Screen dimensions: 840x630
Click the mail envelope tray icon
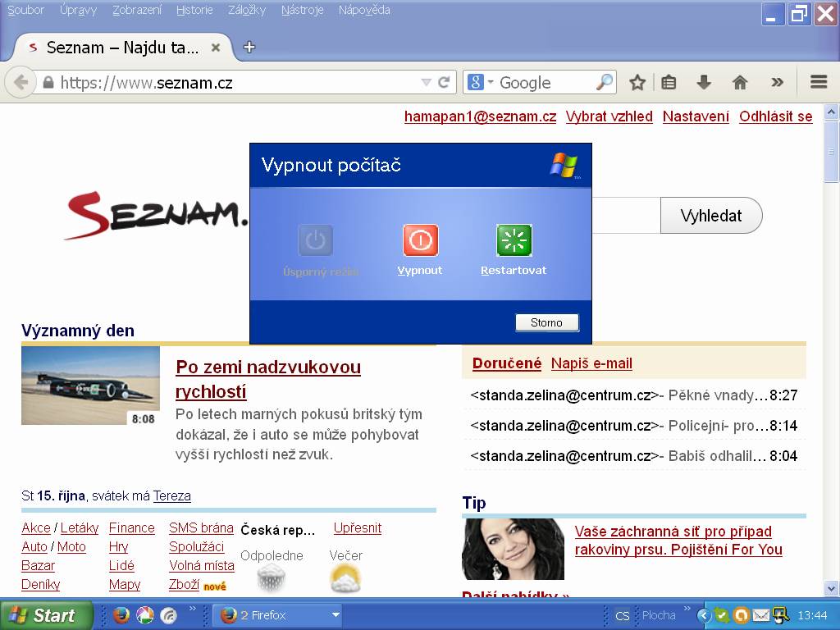tap(760, 615)
